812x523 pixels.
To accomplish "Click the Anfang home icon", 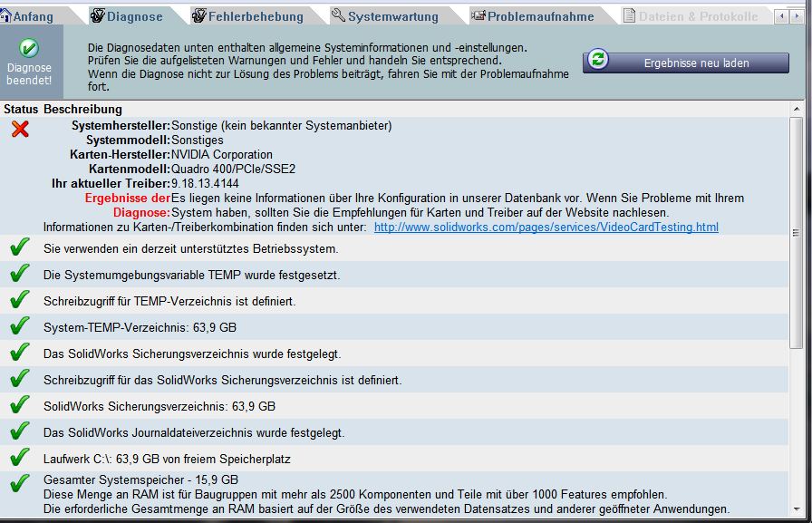I will [5, 16].
